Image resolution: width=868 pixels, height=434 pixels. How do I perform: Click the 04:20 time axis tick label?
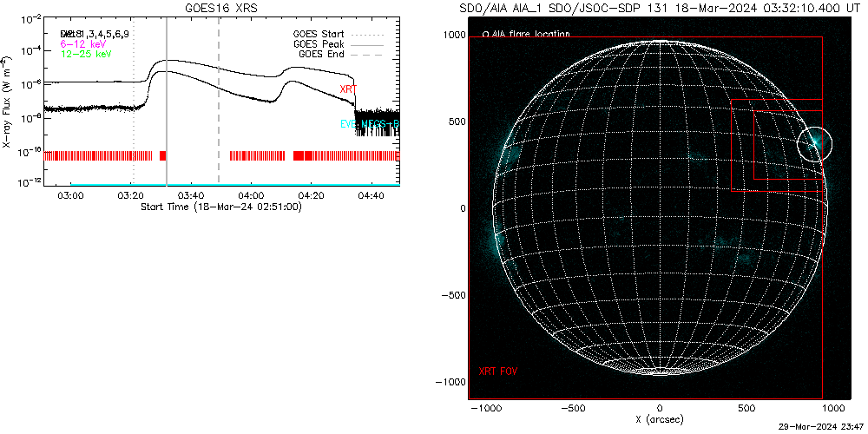tap(312, 195)
